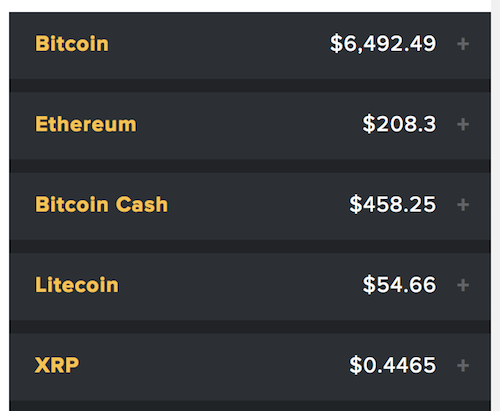Select the $54.66 Litecoin price
This screenshot has height=411, width=500.
pyautogui.click(x=399, y=285)
